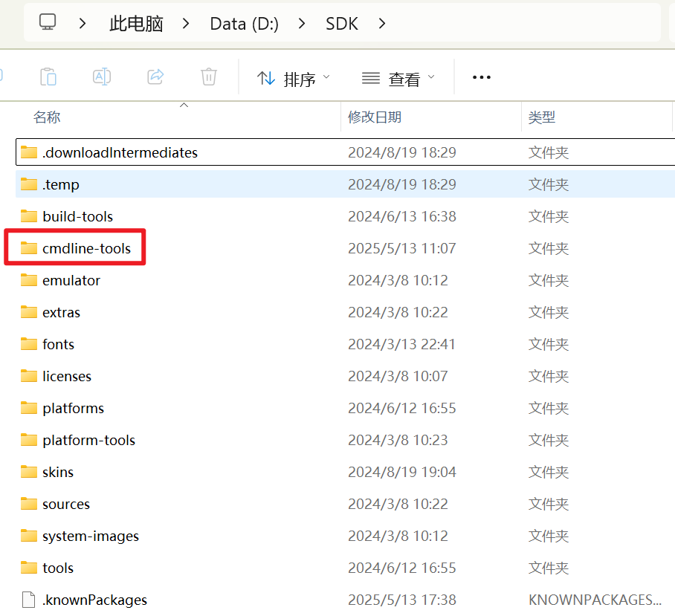Open the 查看 (View) dropdown
This screenshot has height=616, width=675.
(x=398, y=77)
